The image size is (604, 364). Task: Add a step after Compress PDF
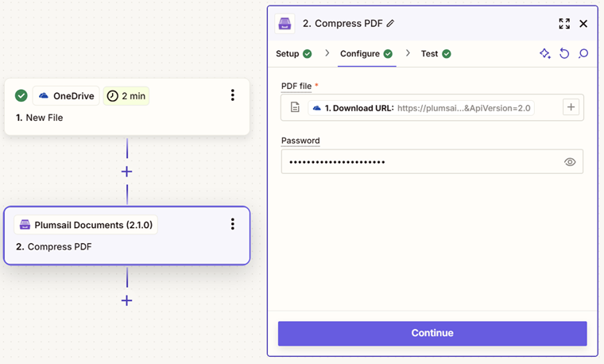[x=126, y=300]
